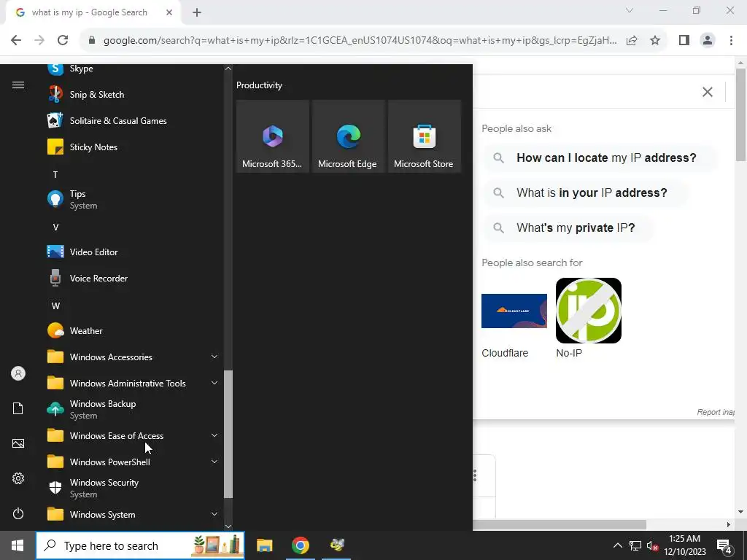Screen dimensions: 747x560
Task: Open the muted volume tray icon
Action: [x=652, y=545]
